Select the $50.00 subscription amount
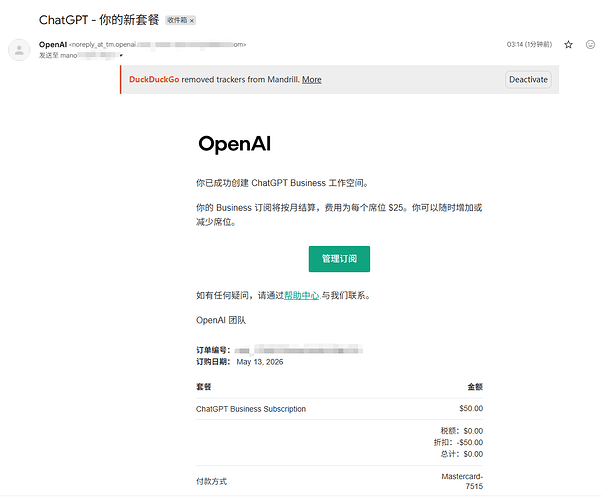This screenshot has height=500, width=601. [x=471, y=409]
